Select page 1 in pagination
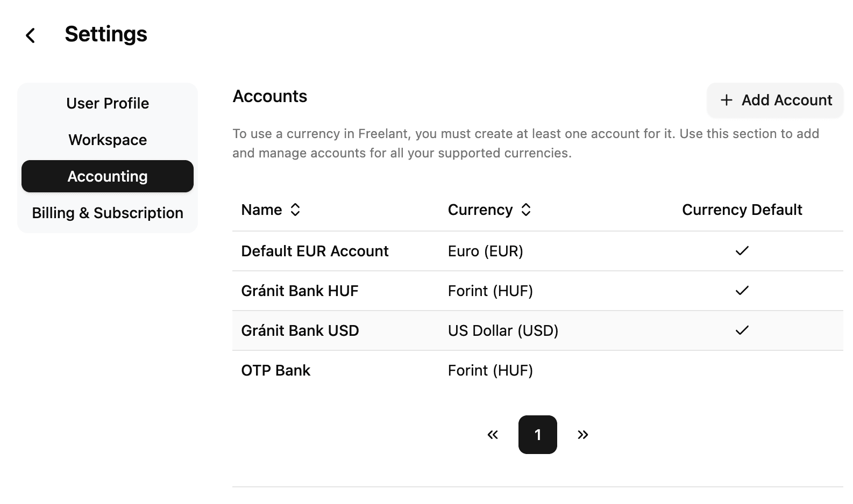Image resolution: width=853 pixels, height=504 pixels. 537,435
